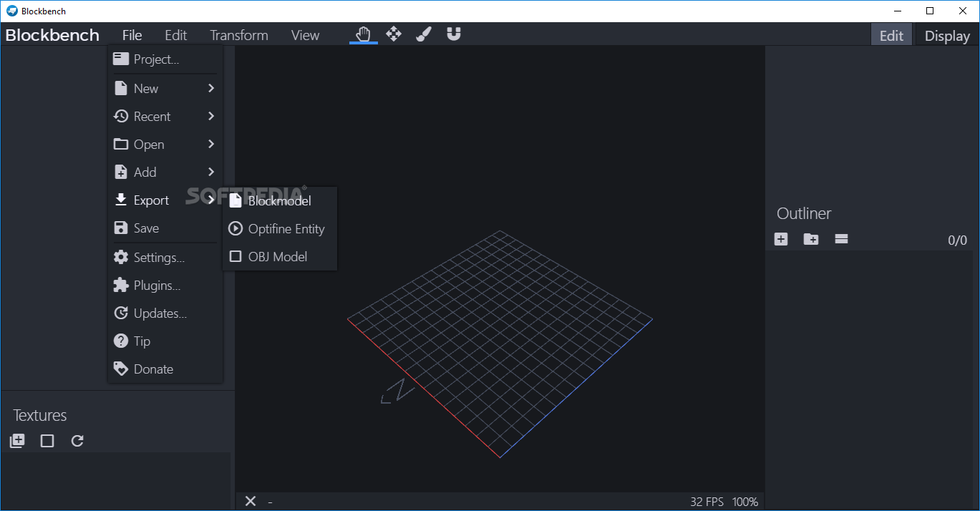Click the 32 FPS status text
Viewport: 980px width, 511px height.
[x=707, y=502]
